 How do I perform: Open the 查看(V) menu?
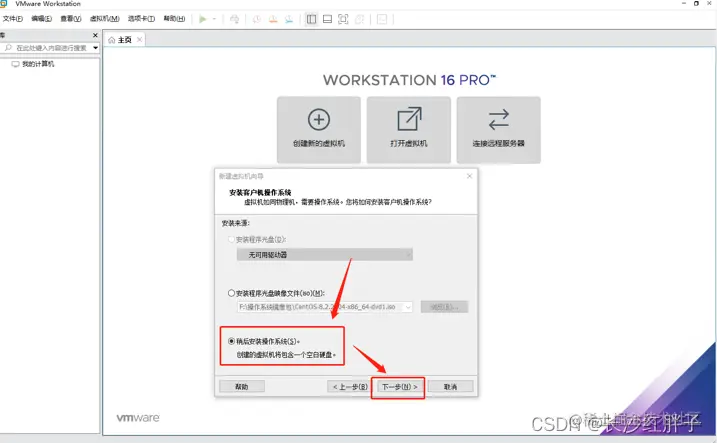(71, 19)
